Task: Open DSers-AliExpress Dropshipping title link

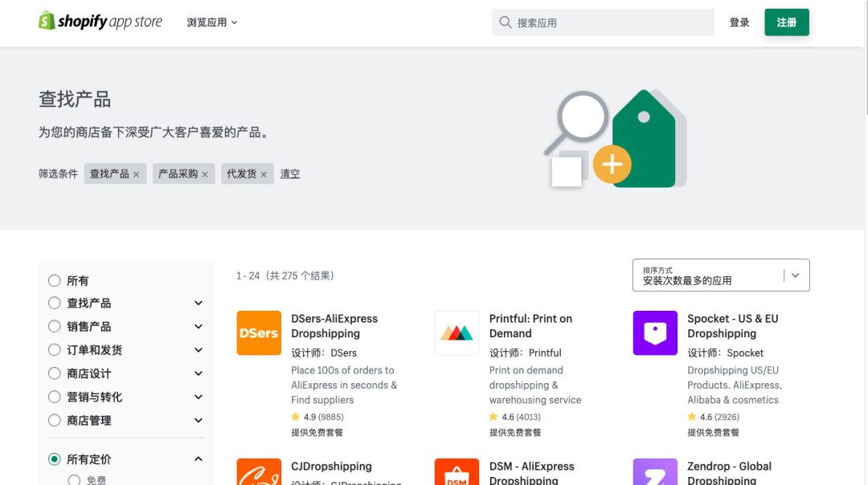Action: [x=334, y=326]
